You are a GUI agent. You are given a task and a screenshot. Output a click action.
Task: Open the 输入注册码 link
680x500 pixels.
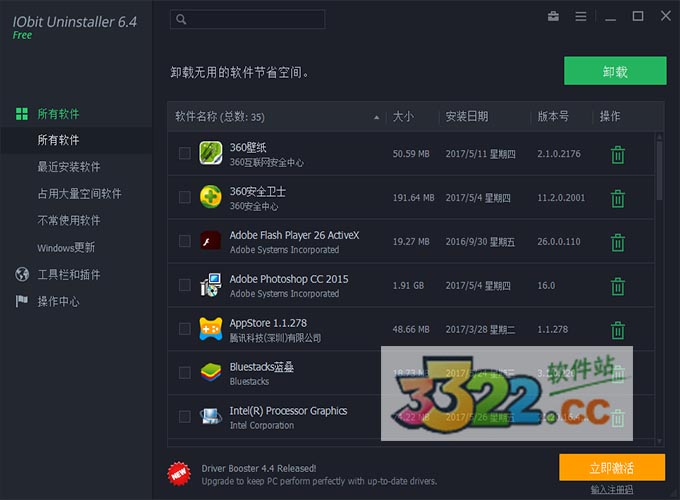611,490
